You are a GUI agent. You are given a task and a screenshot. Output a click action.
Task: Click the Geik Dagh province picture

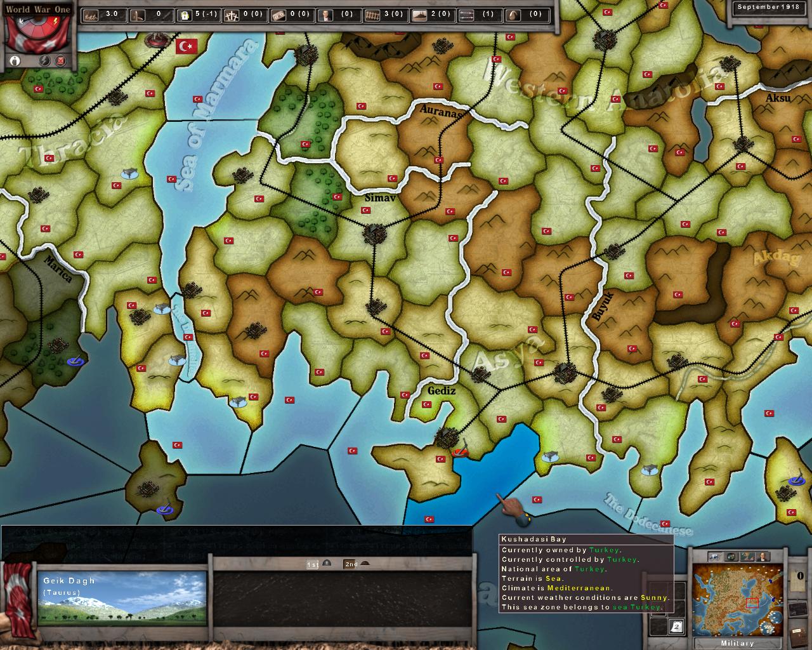click(122, 597)
